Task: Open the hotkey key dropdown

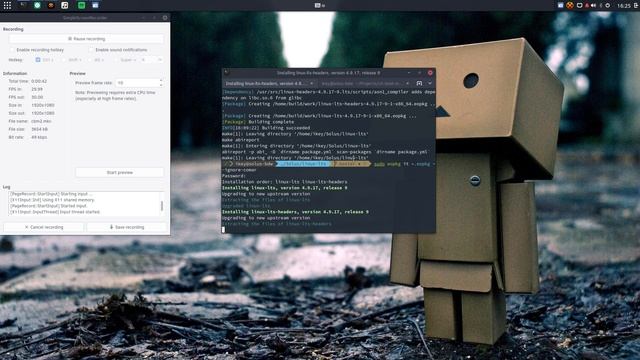Action: (151, 60)
